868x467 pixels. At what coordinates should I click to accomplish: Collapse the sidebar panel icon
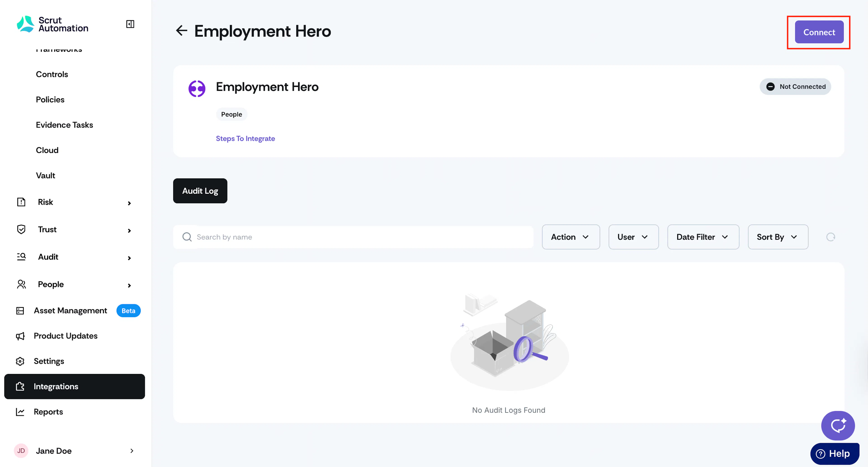tap(130, 24)
